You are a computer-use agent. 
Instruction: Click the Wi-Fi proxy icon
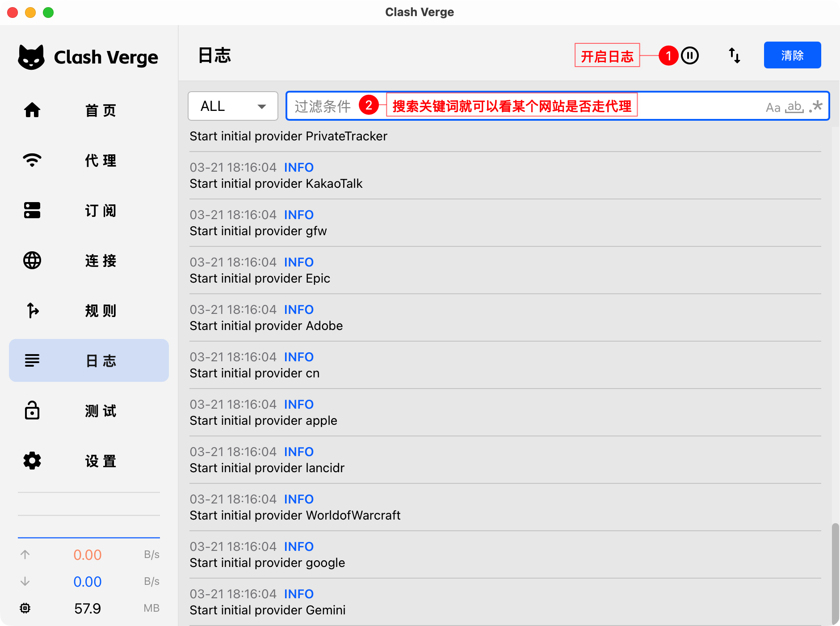click(32, 160)
